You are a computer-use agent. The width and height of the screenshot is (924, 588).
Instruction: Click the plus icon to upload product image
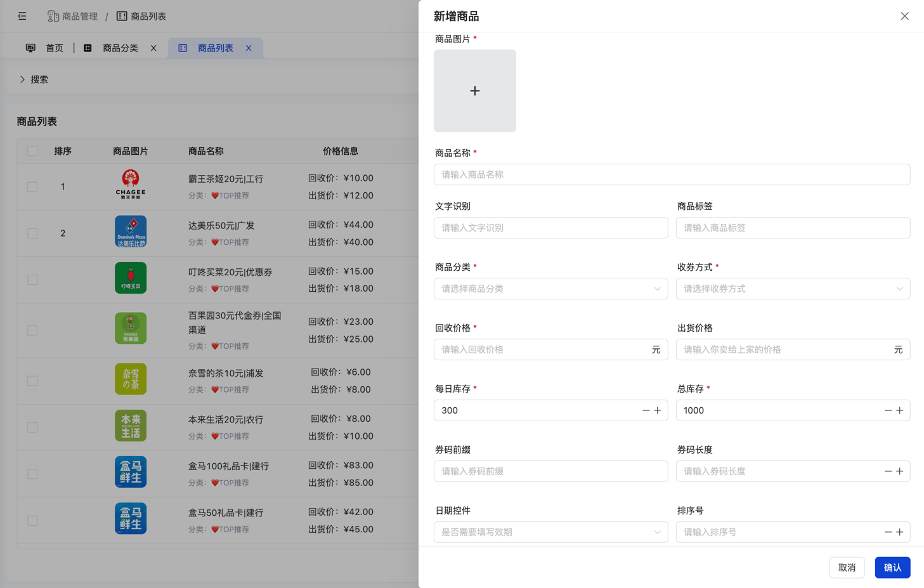(x=474, y=91)
